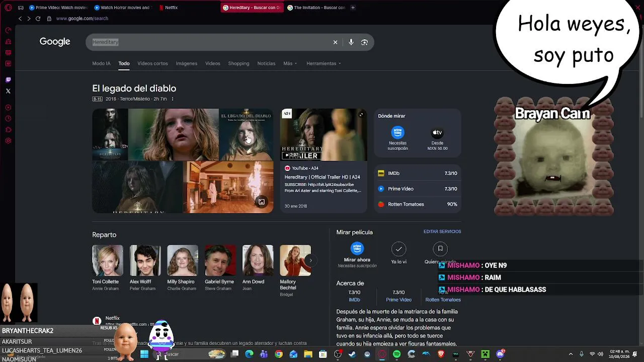Open Microsoft Store from the taskbar
Screen dimensions: 644x362
pyautogui.click(x=323, y=354)
